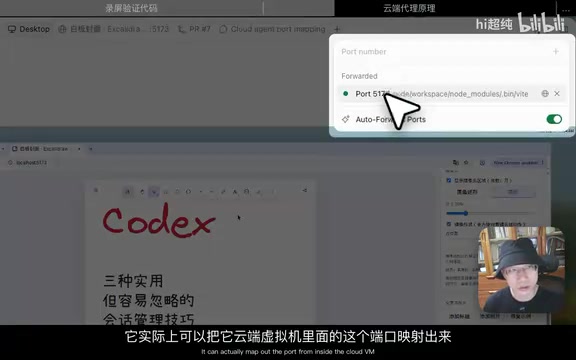Open the Excalidraw share icon at the toolbar's right end

[305, 190]
